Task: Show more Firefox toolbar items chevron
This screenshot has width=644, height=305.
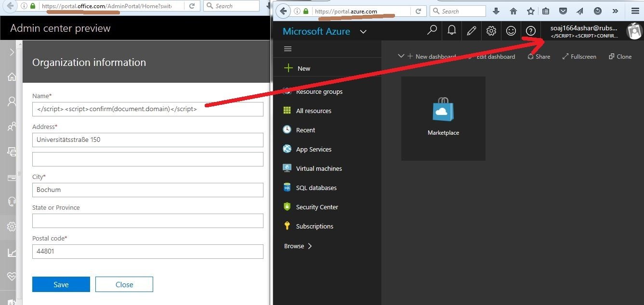Action: pos(615,11)
